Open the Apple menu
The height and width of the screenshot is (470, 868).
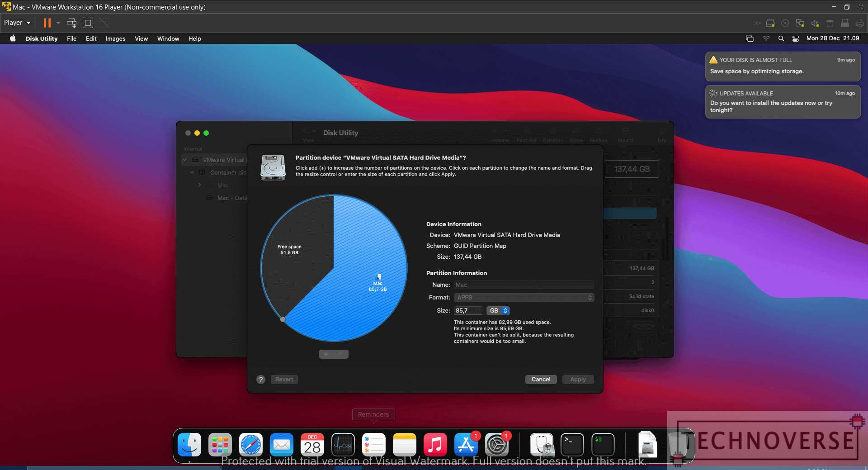tap(13, 38)
